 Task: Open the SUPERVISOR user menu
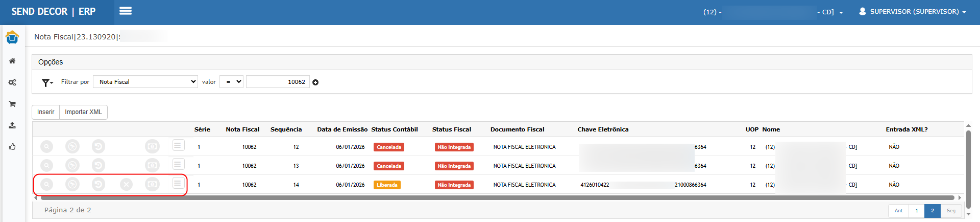pyautogui.click(x=913, y=12)
